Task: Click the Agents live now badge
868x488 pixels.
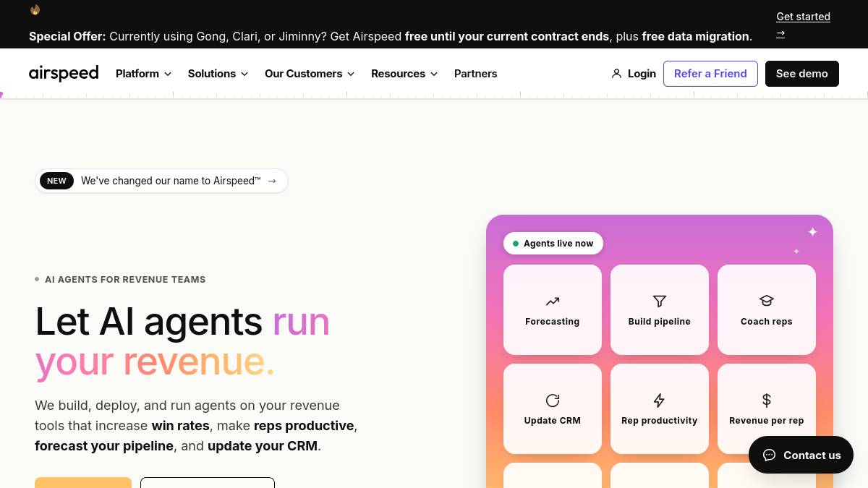Action: pyautogui.click(x=553, y=244)
